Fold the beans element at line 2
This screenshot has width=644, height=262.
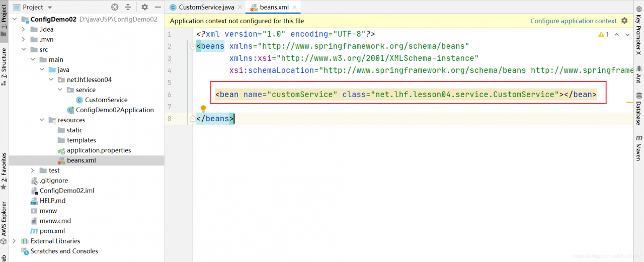tap(193, 47)
